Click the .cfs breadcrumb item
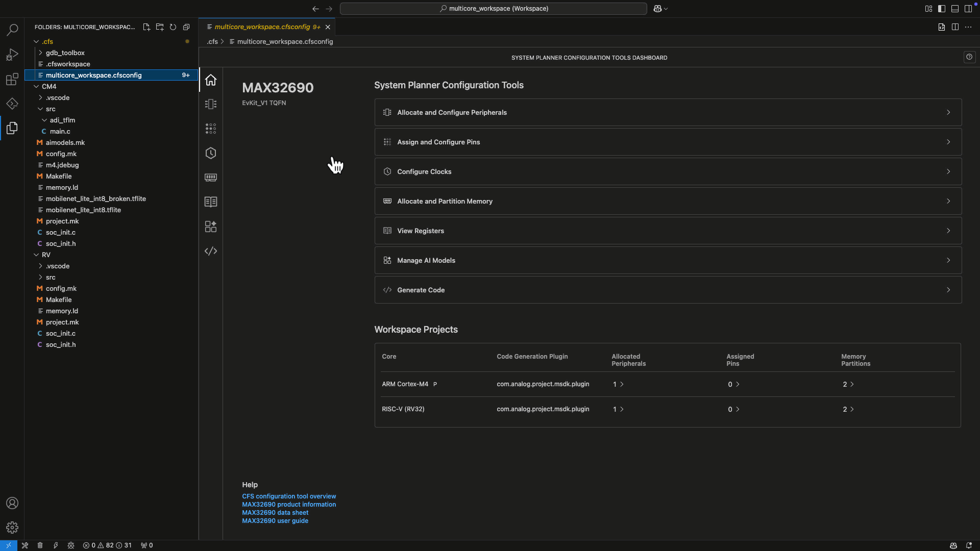The height and width of the screenshot is (551, 980). [x=212, y=42]
